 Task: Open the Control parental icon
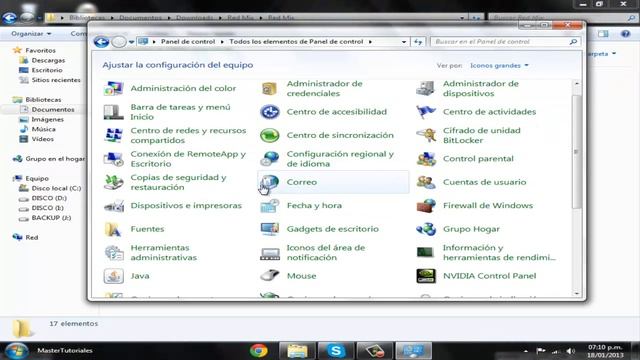pos(426,159)
